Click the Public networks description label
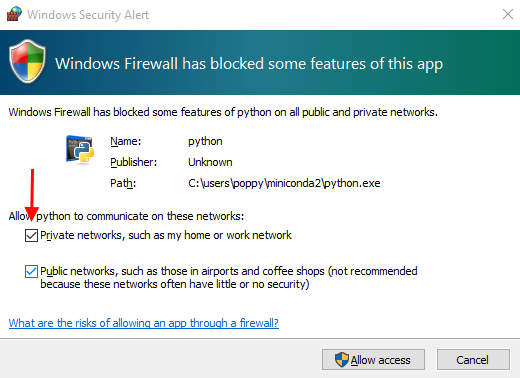 click(229, 278)
